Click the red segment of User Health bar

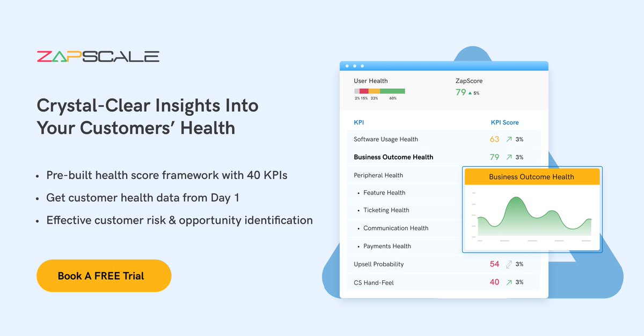[364, 91]
